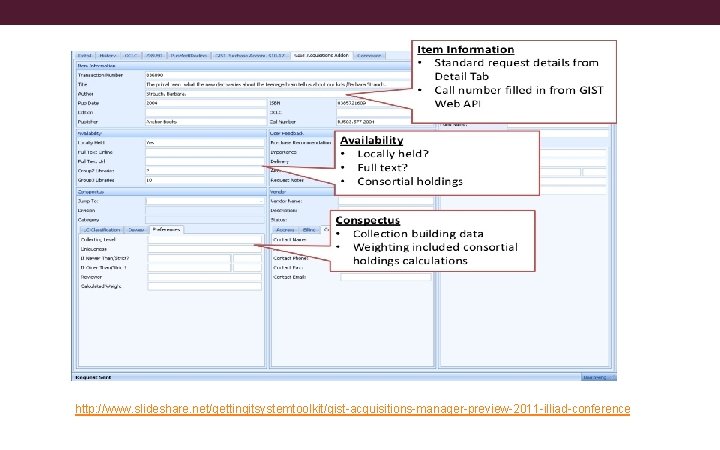Select the GIST Acquisitions Addon tab
This screenshot has width=720, height=450.
click(321, 56)
